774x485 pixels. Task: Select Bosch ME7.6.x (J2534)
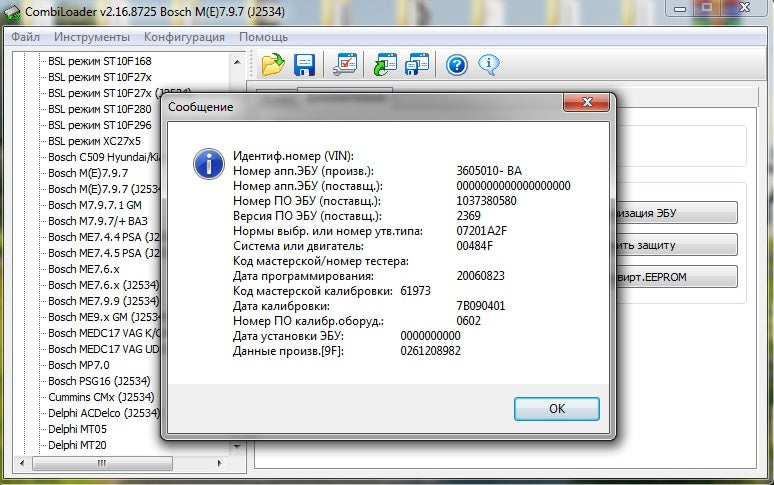pos(104,285)
